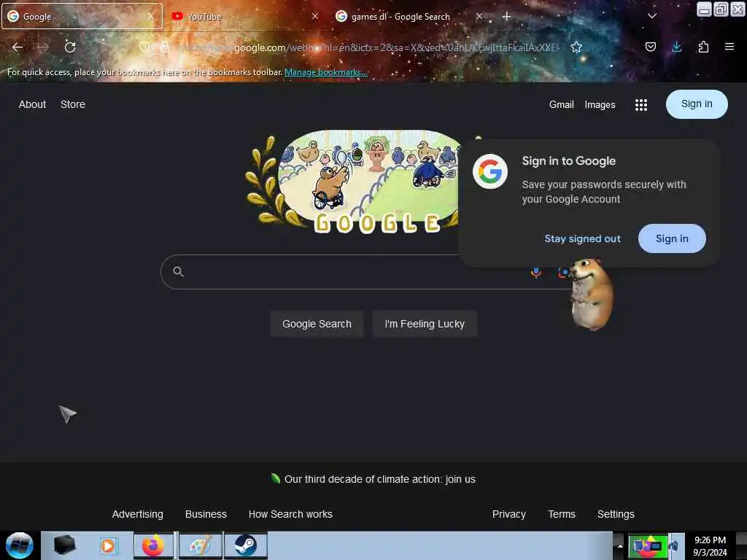Open the Firefox downloads panel
This screenshot has width=747, height=560.
tap(676, 47)
